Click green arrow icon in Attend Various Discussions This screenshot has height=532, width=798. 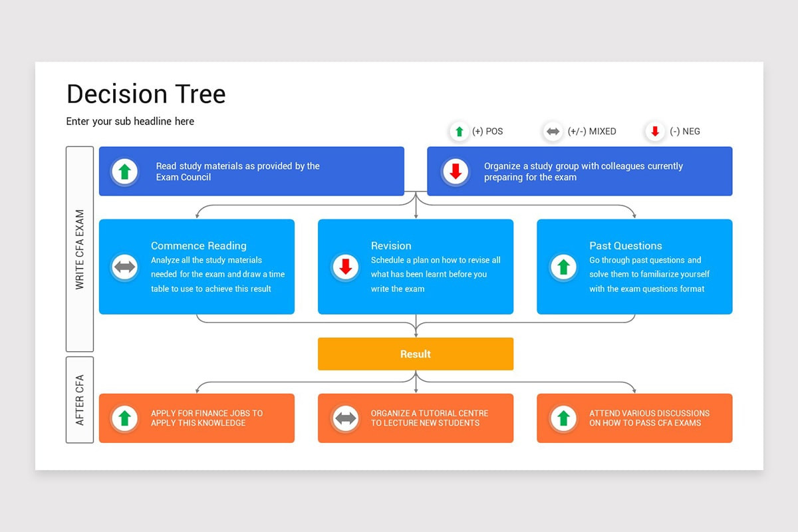click(x=563, y=418)
